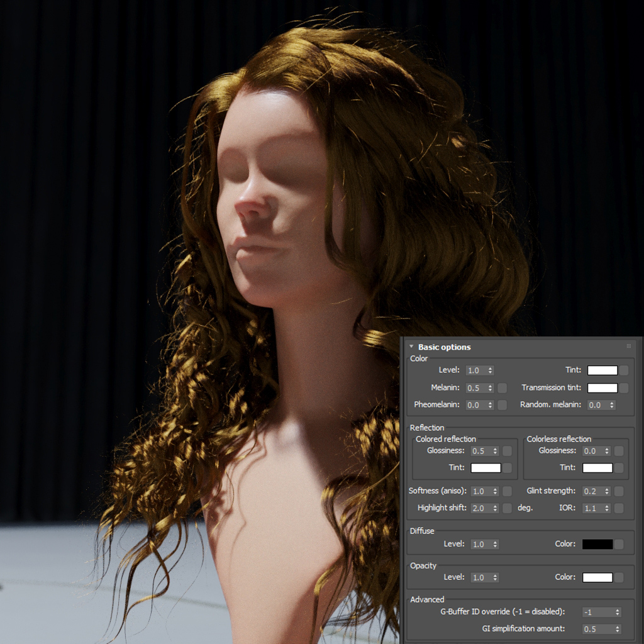Screen dimensions: 644x644
Task: Click the map slot button next to Pheomelanin
Action: [502, 405]
